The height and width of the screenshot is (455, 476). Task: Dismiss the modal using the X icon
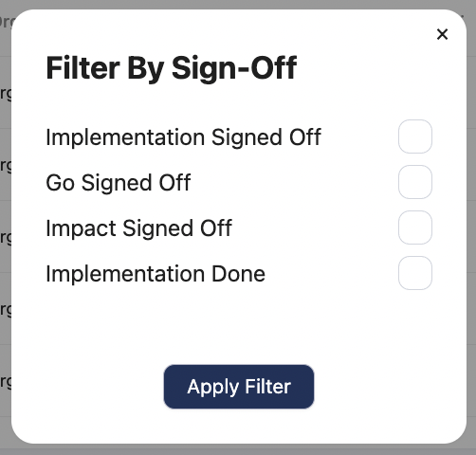pyautogui.click(x=442, y=34)
